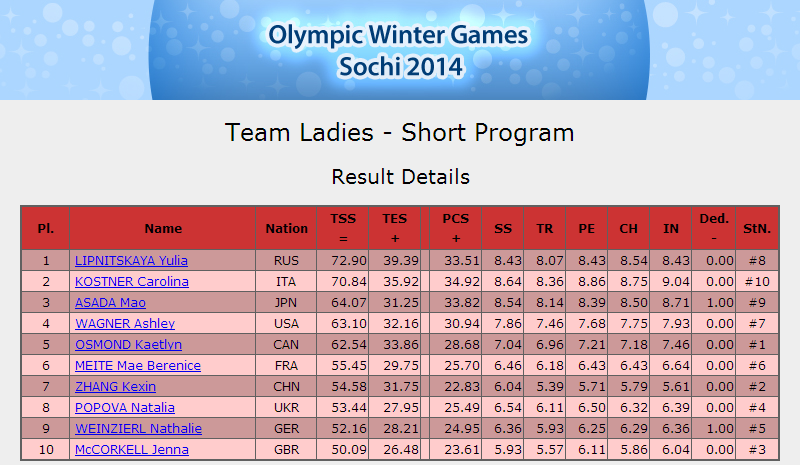Open POPOVA Natalia's link
Screen dimensions: 800x465
pos(125,407)
